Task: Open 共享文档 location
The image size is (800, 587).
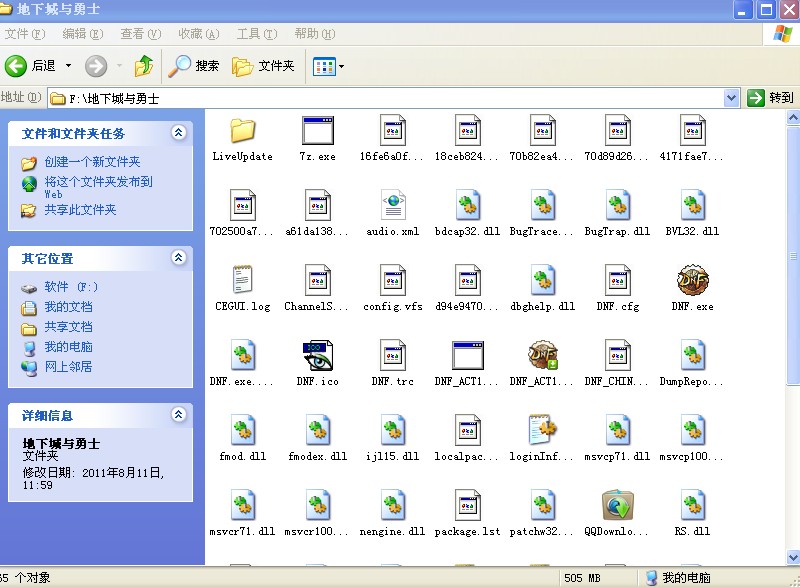Action: pos(68,327)
